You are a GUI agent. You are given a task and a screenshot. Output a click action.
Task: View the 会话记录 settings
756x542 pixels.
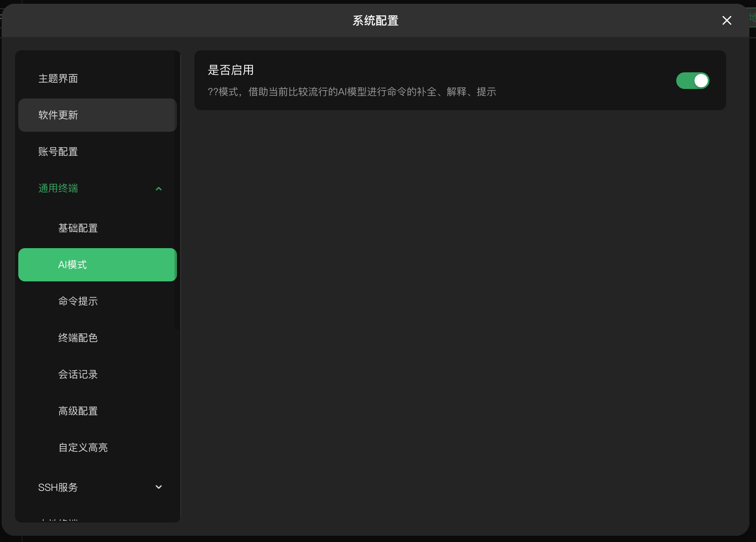[78, 374]
